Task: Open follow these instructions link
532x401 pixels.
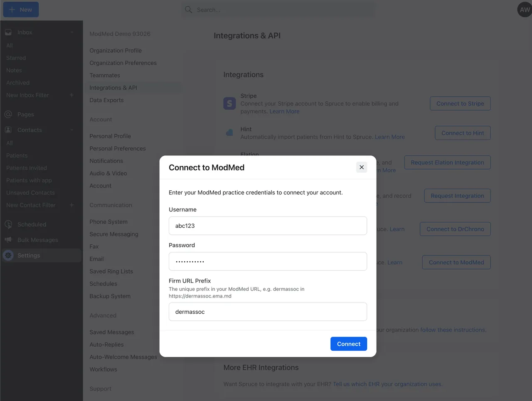Action: (x=453, y=330)
